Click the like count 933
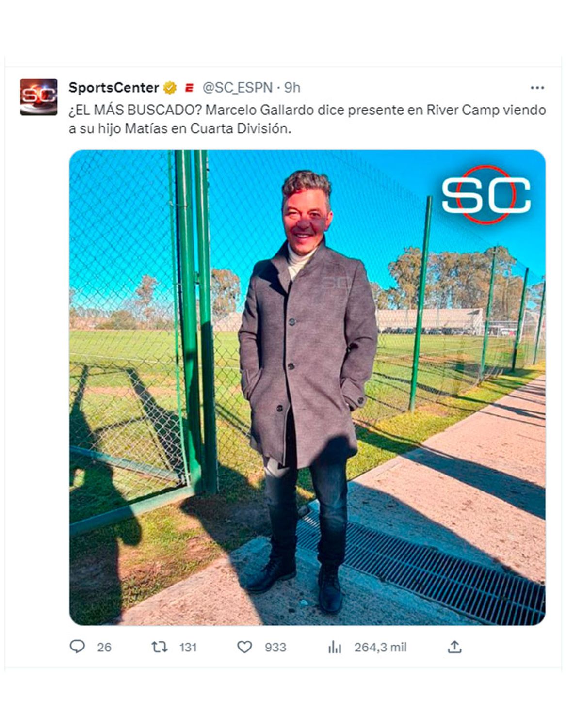The width and height of the screenshot is (582, 728). (x=275, y=647)
